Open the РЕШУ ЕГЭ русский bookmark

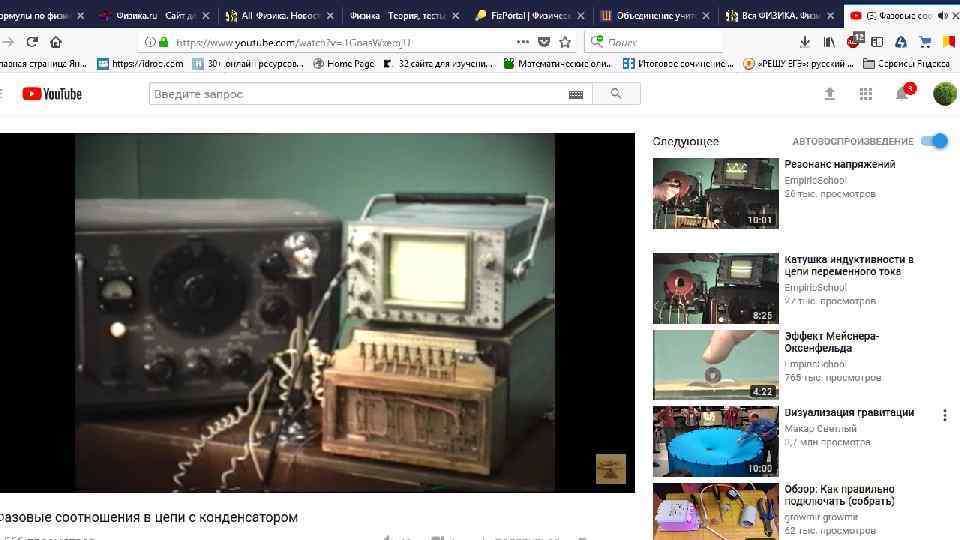(798, 63)
